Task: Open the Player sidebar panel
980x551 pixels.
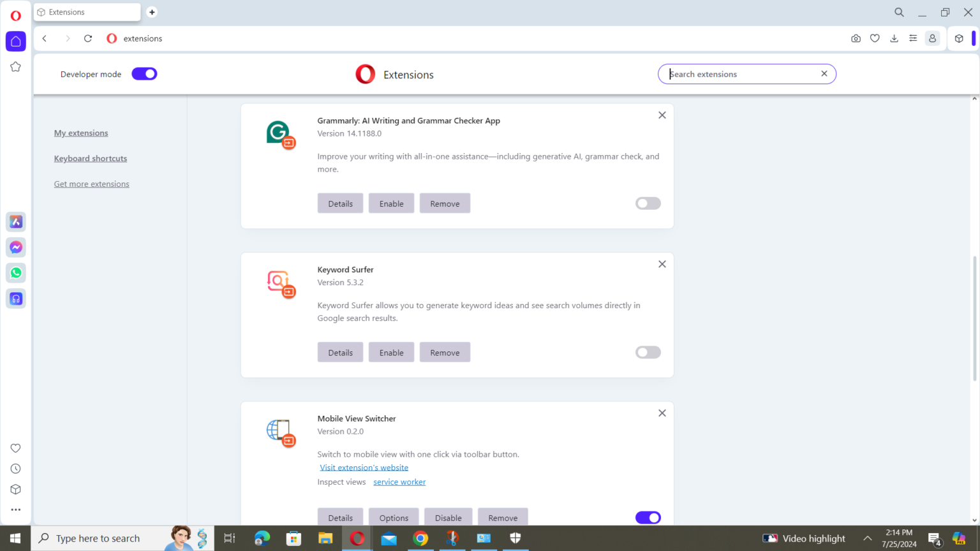Action: tap(16, 298)
